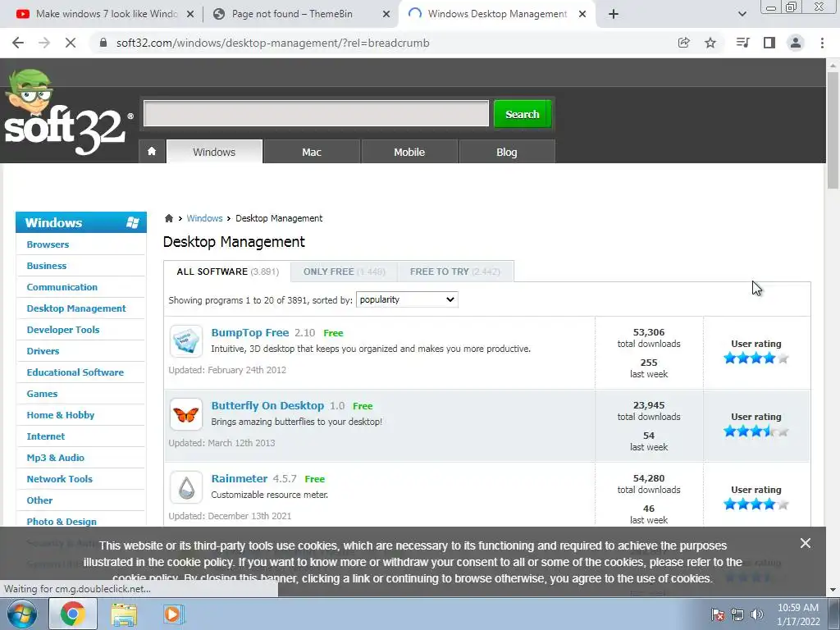The height and width of the screenshot is (630, 840).
Task: Open Chrome side panel
Action: tap(769, 43)
